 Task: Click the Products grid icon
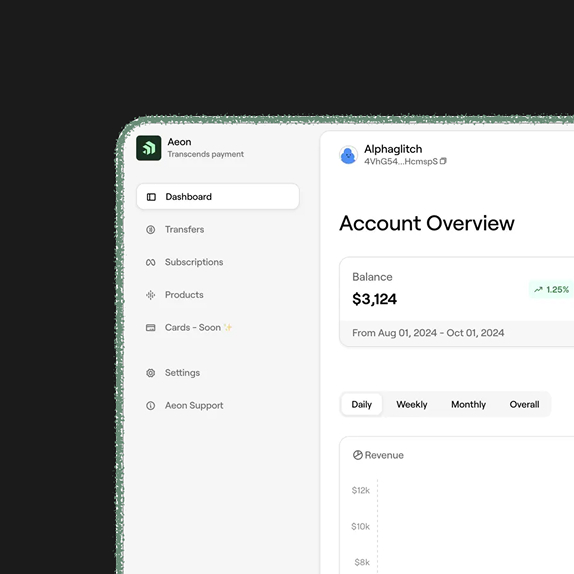pyautogui.click(x=150, y=295)
